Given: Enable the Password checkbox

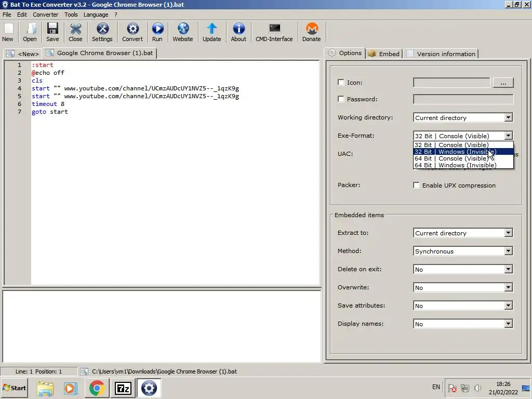Looking at the screenshot, I should click(341, 99).
